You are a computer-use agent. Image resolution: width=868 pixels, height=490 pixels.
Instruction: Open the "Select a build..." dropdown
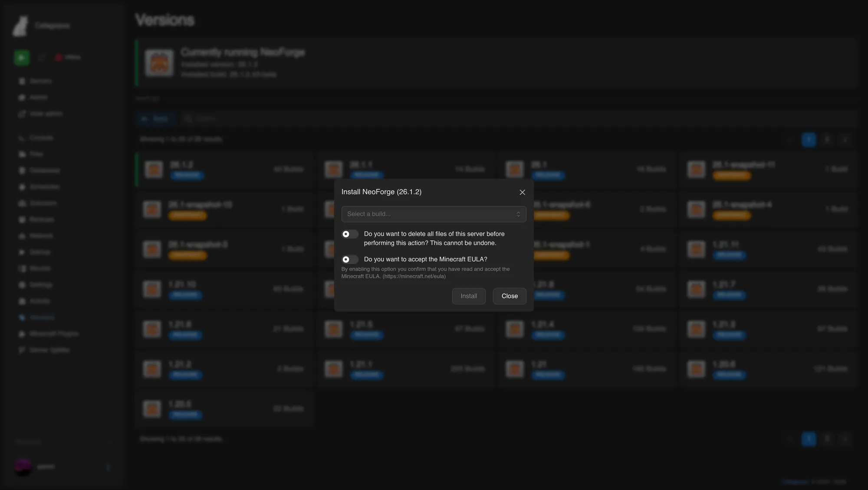(x=434, y=214)
